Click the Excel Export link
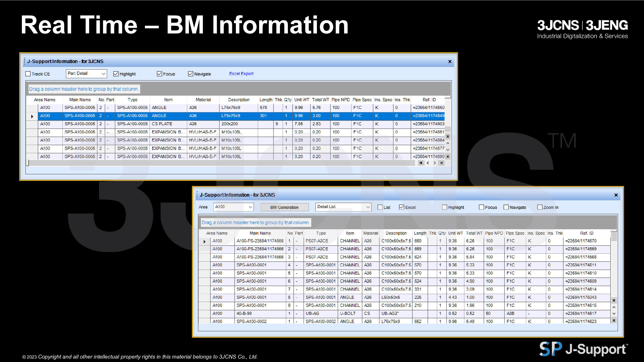This screenshot has height=362, width=644. pos(241,74)
